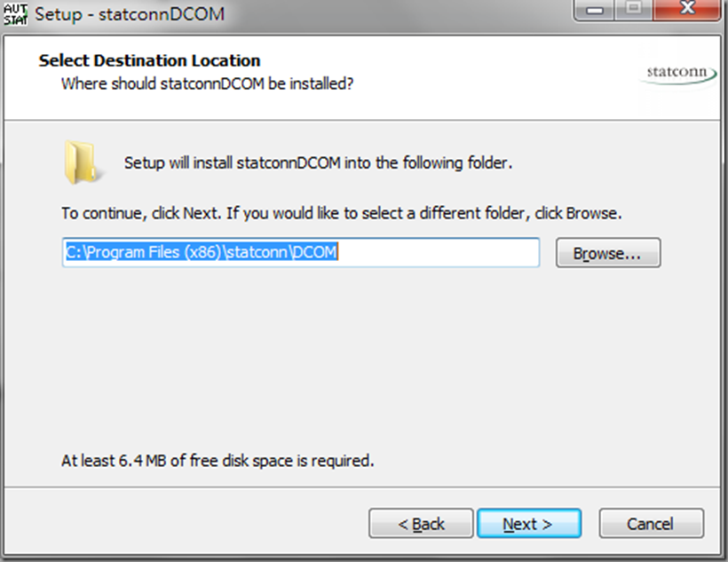This screenshot has height=562, width=728.
Task: Go to the previous step with Back
Action: (421, 524)
